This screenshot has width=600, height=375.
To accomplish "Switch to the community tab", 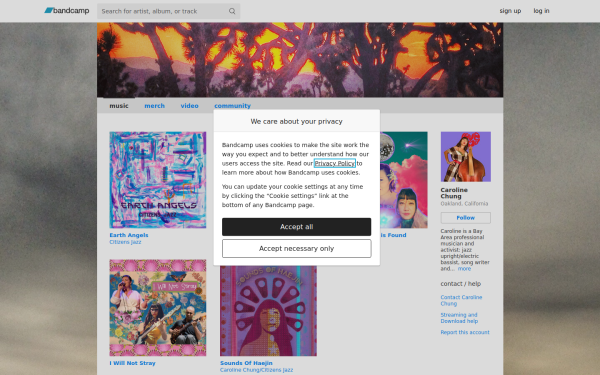I will point(232,106).
